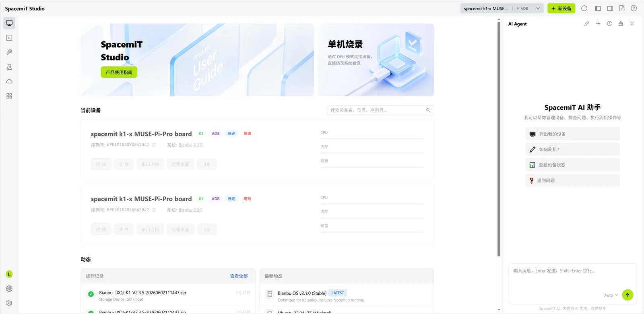644x314 pixels.
Task: Toggle the right AI panel layout icon
Action: [x=610, y=8]
